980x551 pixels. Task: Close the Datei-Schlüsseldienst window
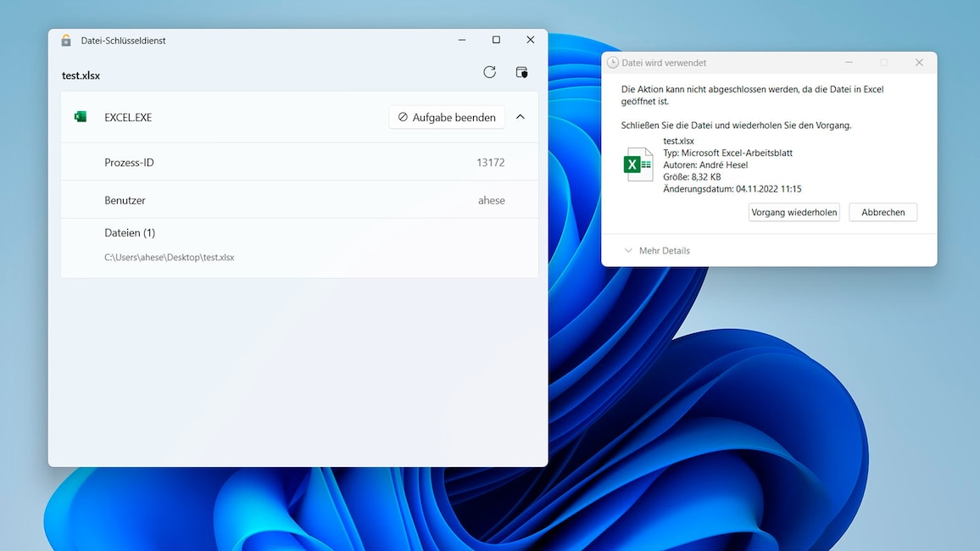click(530, 40)
